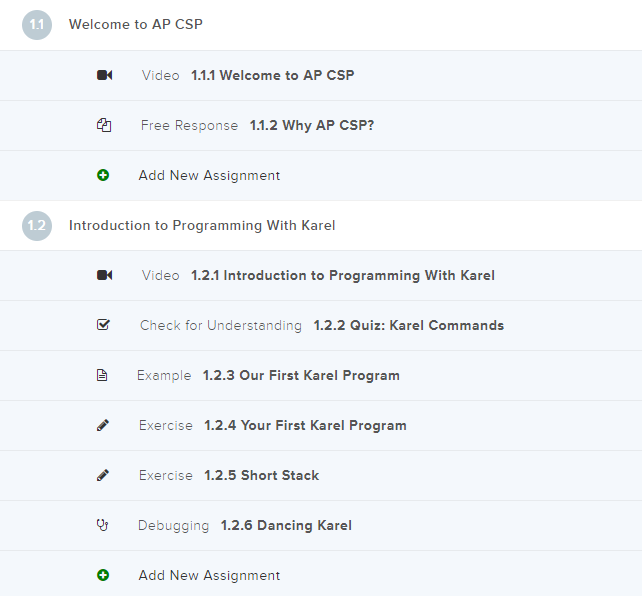Open 1.1.2 Why AP CSP? free response
This screenshot has width=642, height=596.
pyautogui.click(x=312, y=125)
